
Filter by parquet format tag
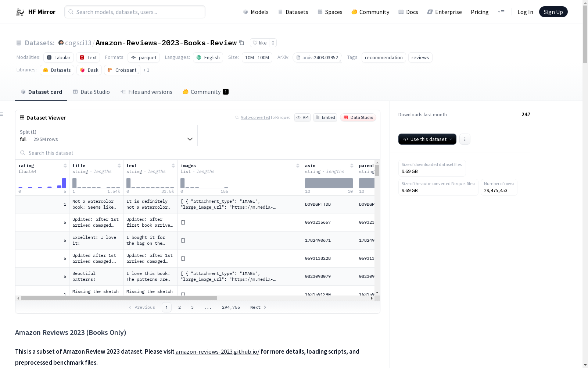[144, 57]
